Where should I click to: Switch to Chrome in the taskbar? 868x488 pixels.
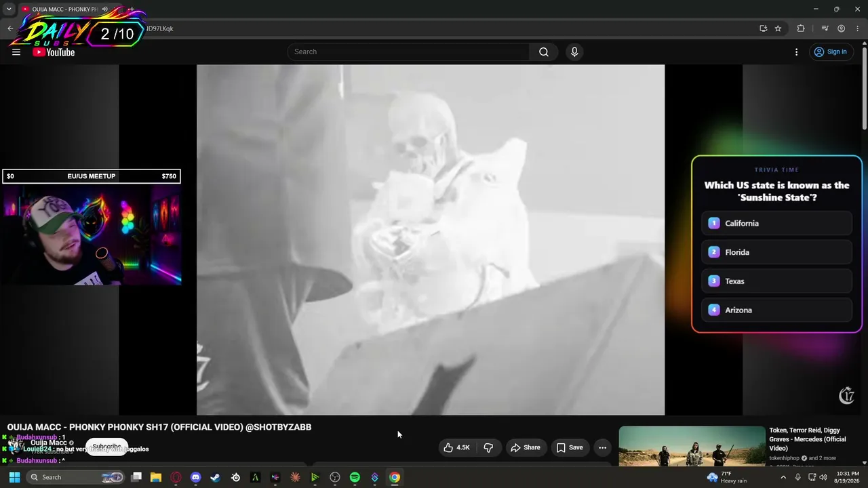tap(395, 477)
